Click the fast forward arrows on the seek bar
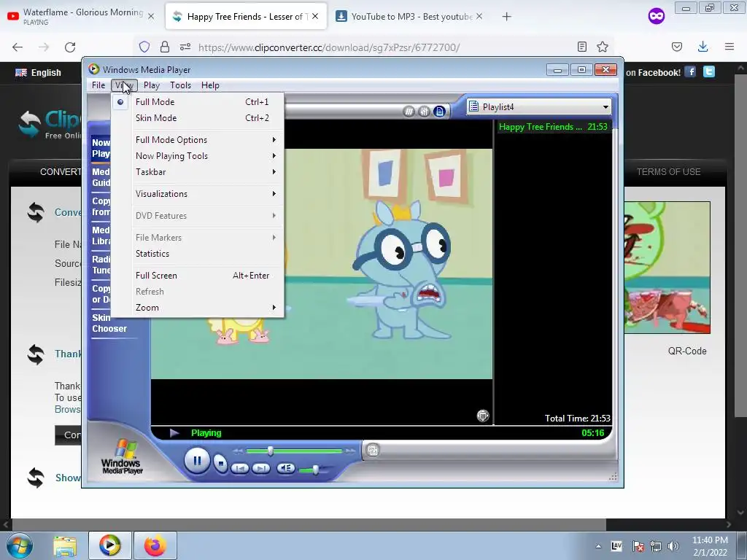The width and height of the screenshot is (747, 560). click(x=351, y=451)
